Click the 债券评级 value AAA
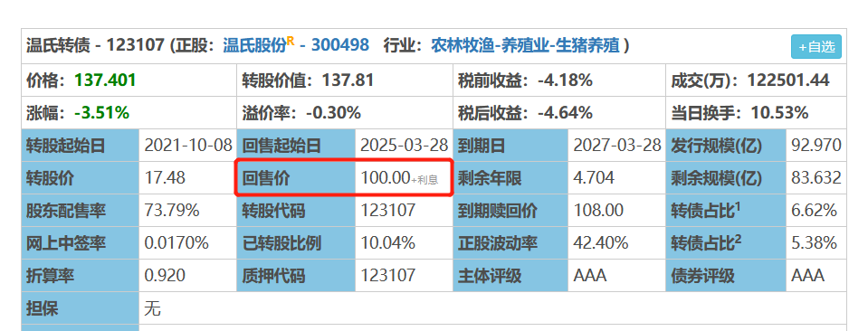The image size is (868, 331). tap(807, 276)
